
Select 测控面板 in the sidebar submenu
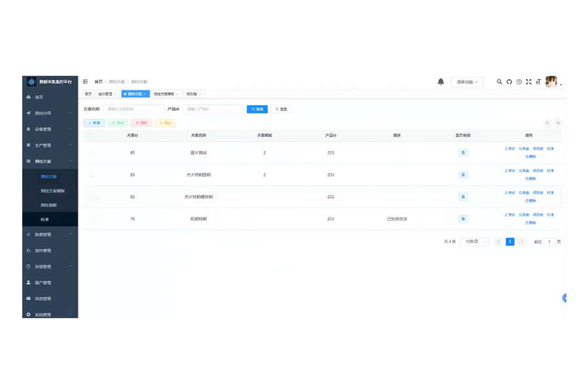click(x=48, y=205)
